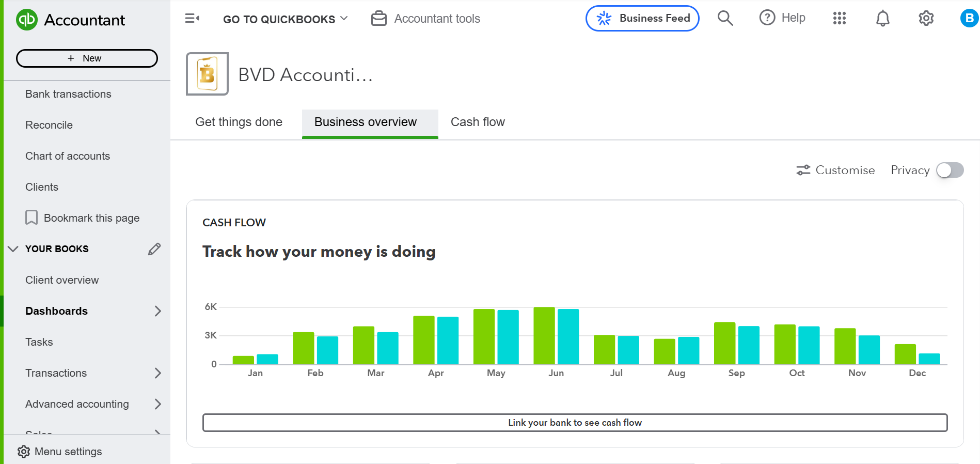The width and height of the screenshot is (980, 464).
Task: Click Link your bank to see cash flow
Action: pyautogui.click(x=575, y=423)
